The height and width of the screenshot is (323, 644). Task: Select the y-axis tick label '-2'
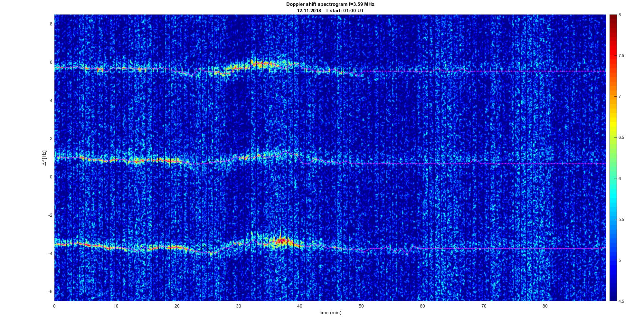(50, 215)
